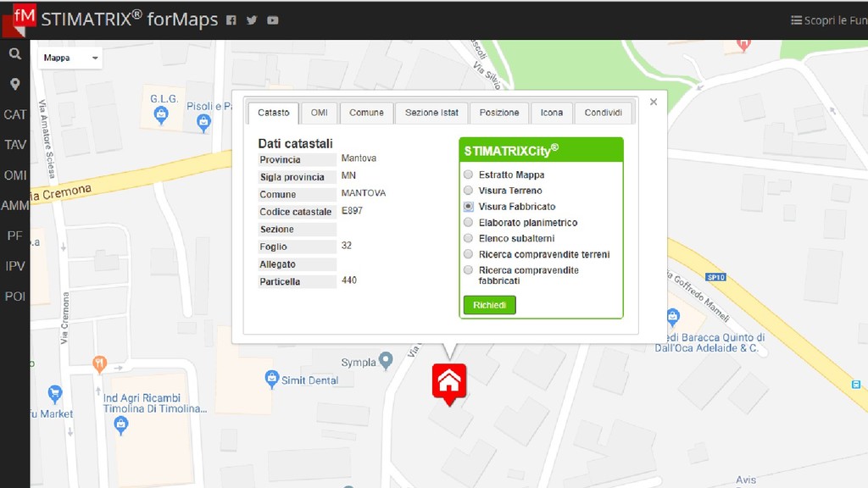Open the IPV sidebar section
Viewport: 868px width, 488px height.
[x=15, y=266]
